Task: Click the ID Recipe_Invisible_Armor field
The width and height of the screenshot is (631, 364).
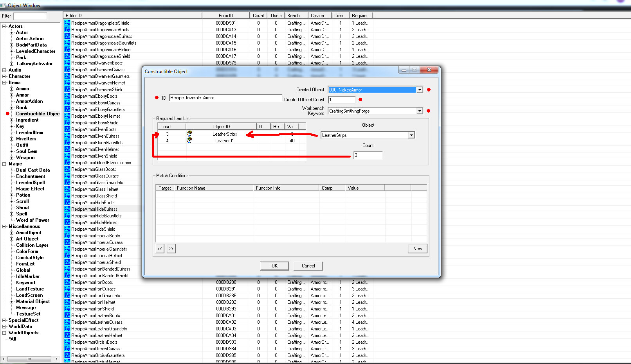Action: 225,98
